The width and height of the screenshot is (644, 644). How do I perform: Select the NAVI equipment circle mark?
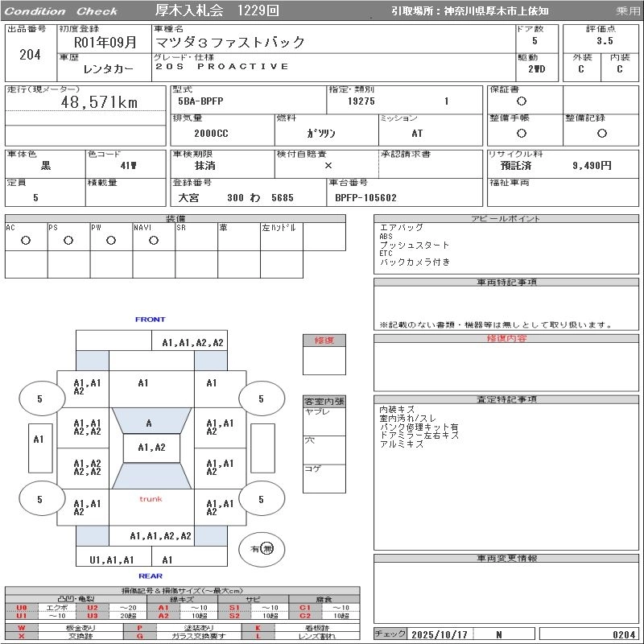tap(153, 241)
